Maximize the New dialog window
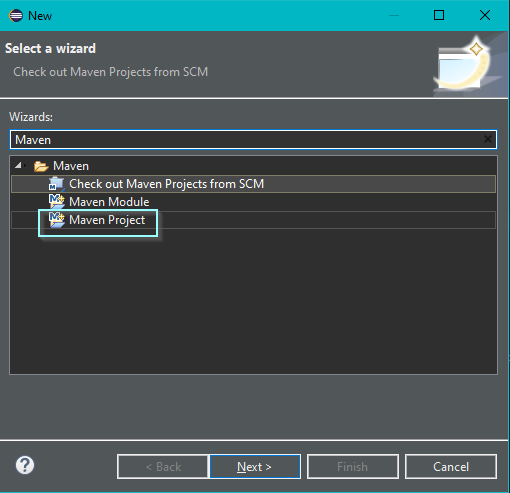Screen dimensions: 510x493 (x=439, y=15)
